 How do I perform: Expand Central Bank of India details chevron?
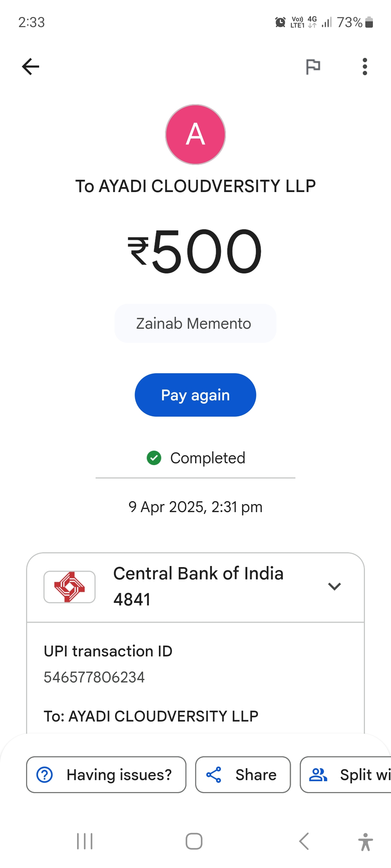334,586
